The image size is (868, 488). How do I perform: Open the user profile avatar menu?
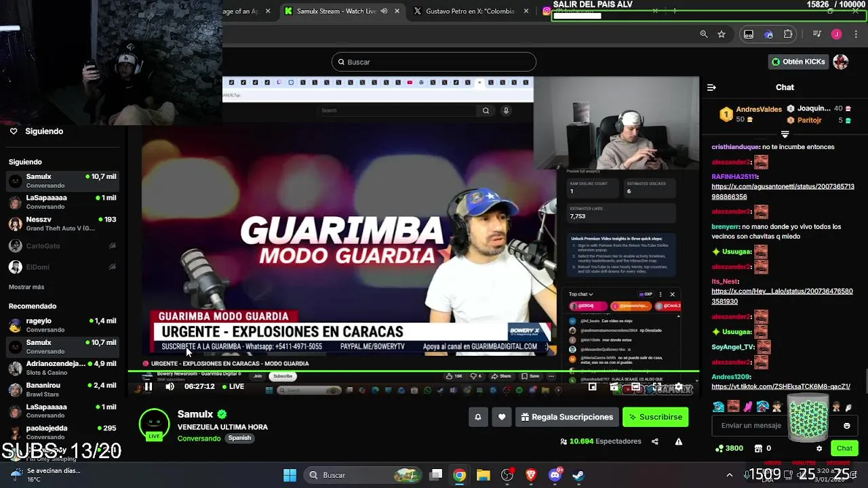(841, 62)
